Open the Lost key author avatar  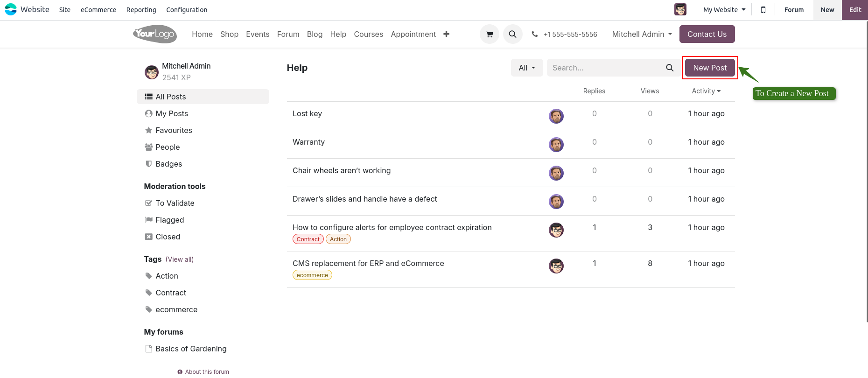556,116
